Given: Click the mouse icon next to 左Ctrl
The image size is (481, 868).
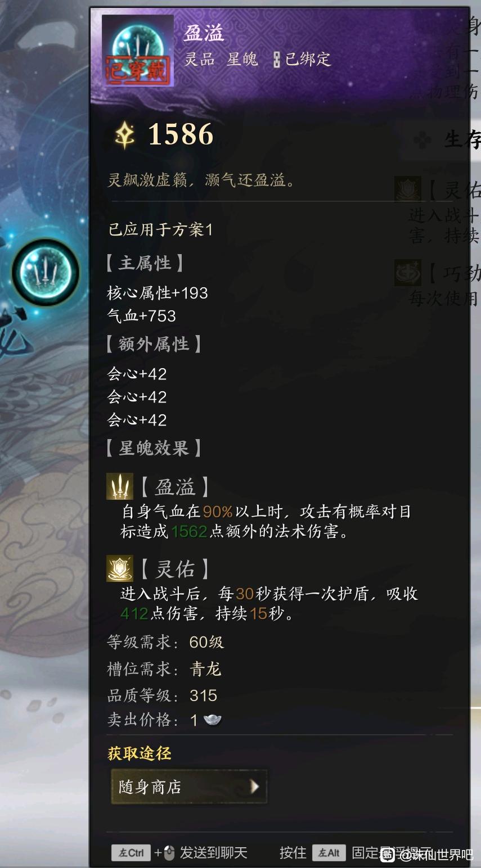Looking at the screenshot, I should [x=169, y=853].
